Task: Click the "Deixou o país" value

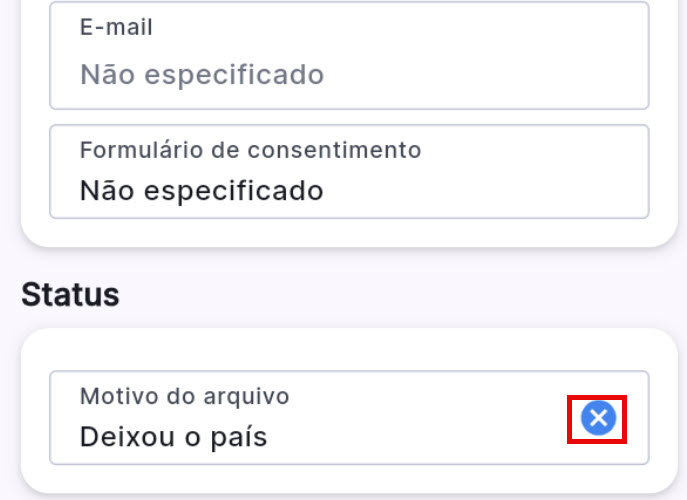Action: tap(173, 437)
